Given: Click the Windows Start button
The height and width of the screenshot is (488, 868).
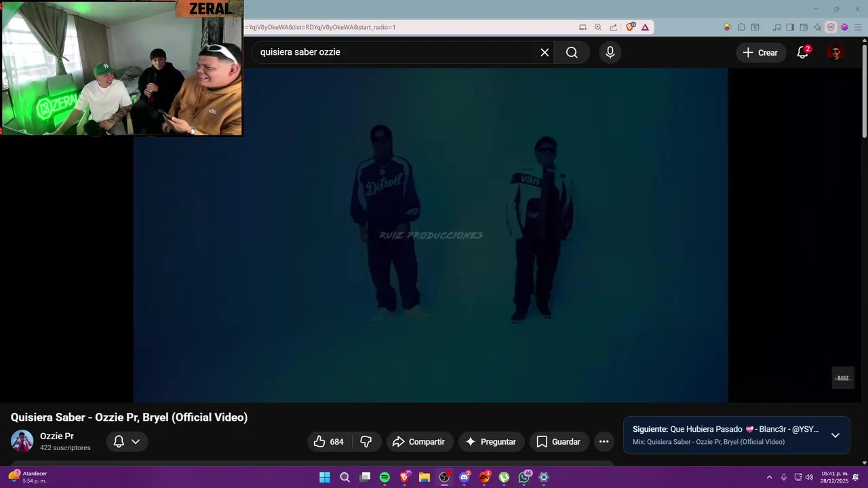Looking at the screenshot, I should (x=325, y=477).
